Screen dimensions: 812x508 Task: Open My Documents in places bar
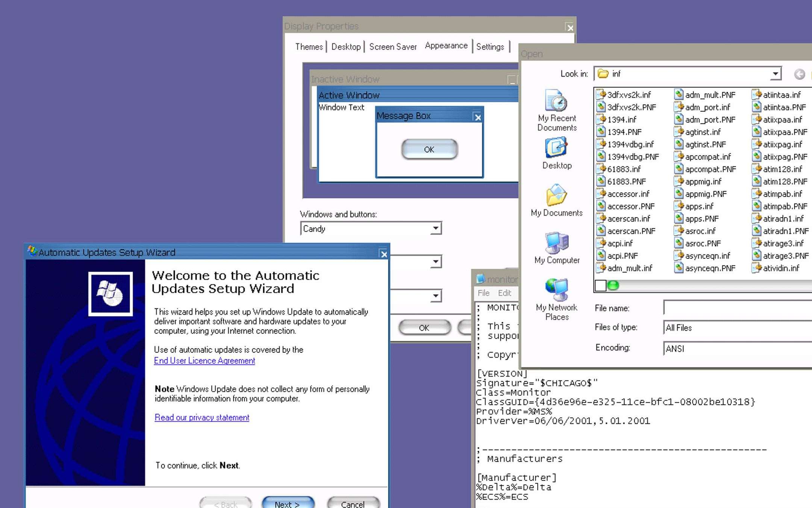pyautogui.click(x=557, y=201)
